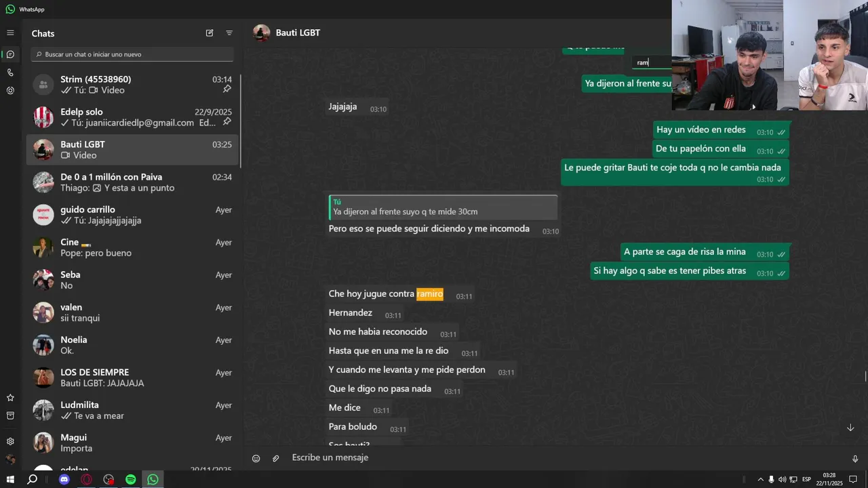Screen dimensions: 868x488
Task: Click the in-chat search box containing "ram"
Action: [652, 62]
